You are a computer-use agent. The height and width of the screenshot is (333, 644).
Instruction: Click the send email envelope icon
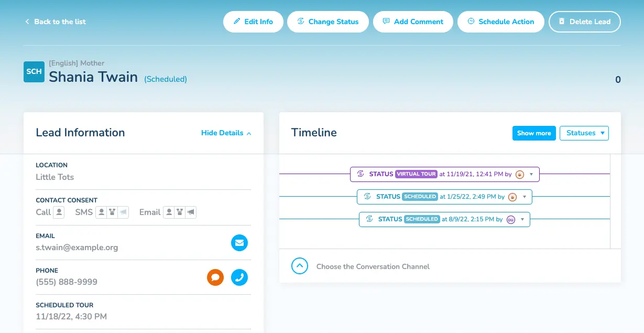coord(239,243)
